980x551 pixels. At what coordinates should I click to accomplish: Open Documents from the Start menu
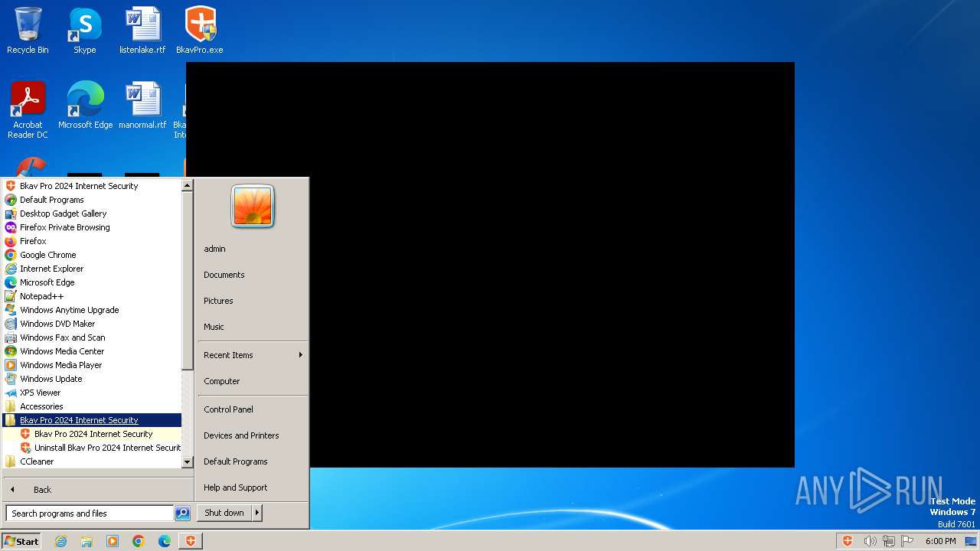click(x=253, y=275)
